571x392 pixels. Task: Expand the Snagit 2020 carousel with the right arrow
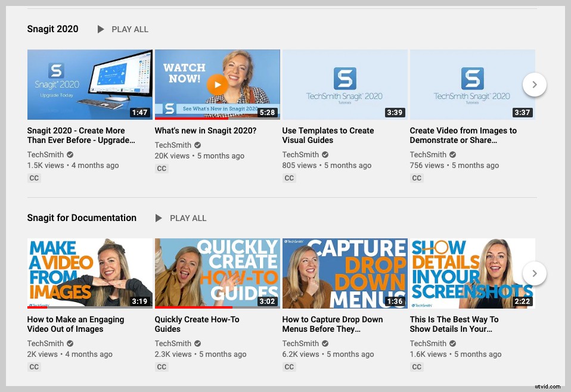click(534, 85)
